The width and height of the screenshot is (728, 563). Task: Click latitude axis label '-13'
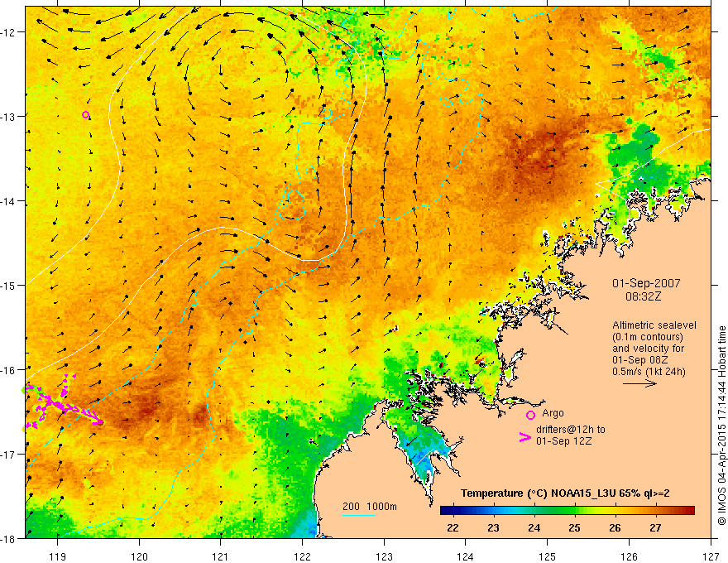pos(9,117)
